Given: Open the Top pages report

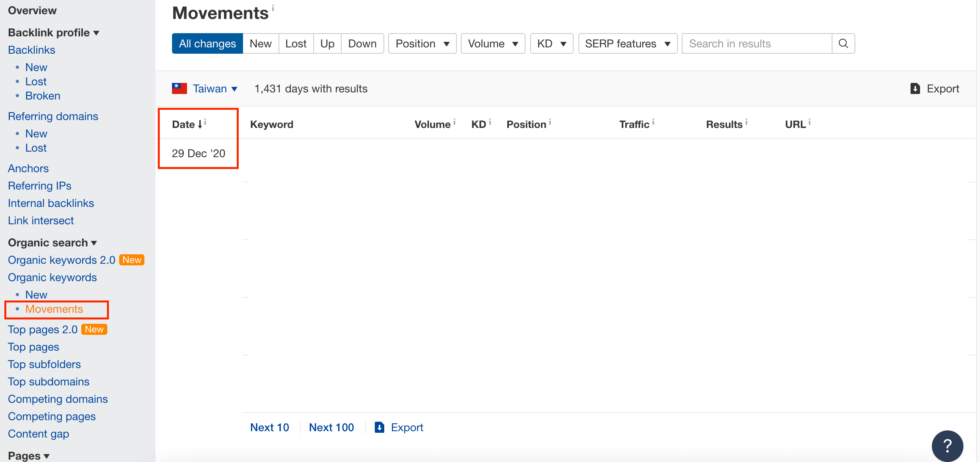Looking at the screenshot, I should [34, 347].
